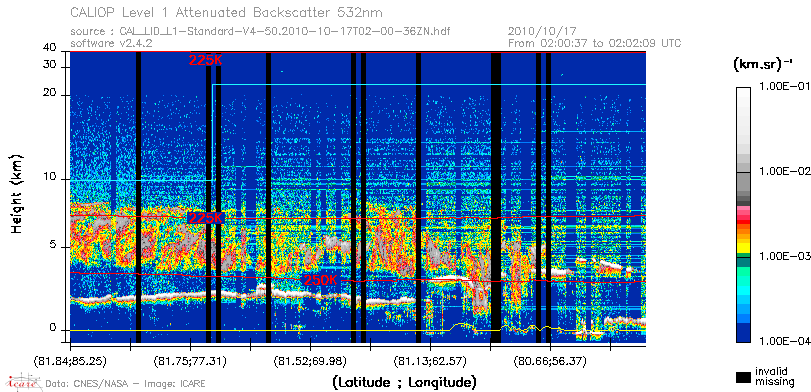This screenshot has height=392, width=811.
Task: Click the '40' height tick label
Action: pos(50,48)
